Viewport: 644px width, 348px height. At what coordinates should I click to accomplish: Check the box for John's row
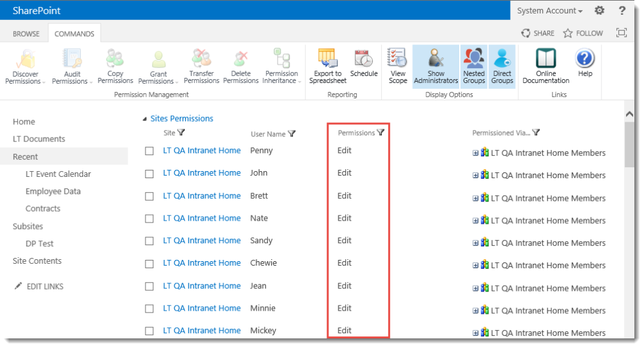[149, 174]
